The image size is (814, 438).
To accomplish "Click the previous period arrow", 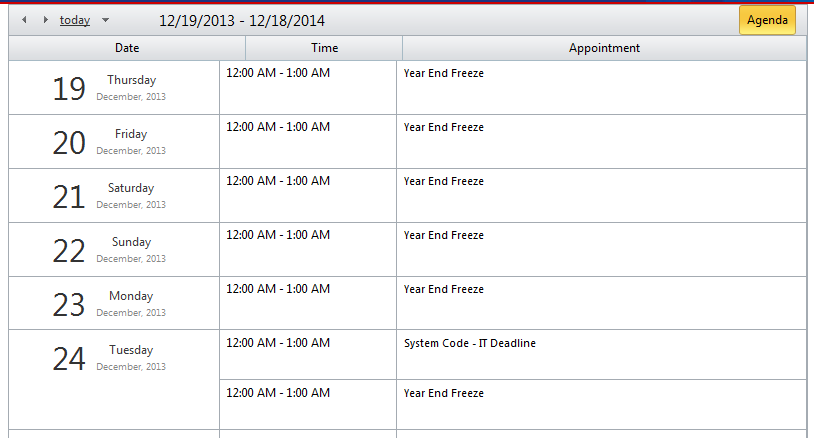I will click(x=24, y=20).
